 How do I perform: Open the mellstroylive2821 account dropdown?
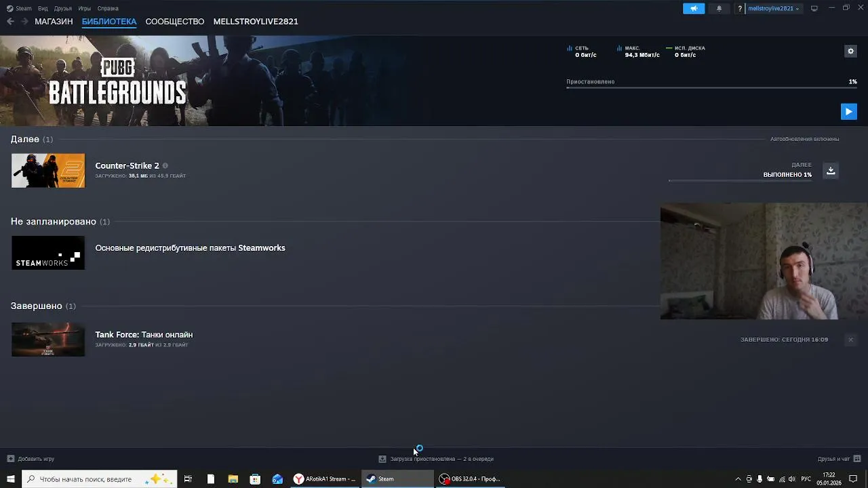tap(773, 9)
